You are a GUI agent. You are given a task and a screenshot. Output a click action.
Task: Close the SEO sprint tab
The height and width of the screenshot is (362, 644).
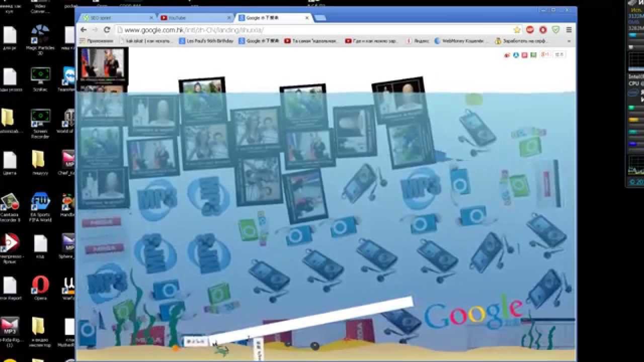(151, 18)
